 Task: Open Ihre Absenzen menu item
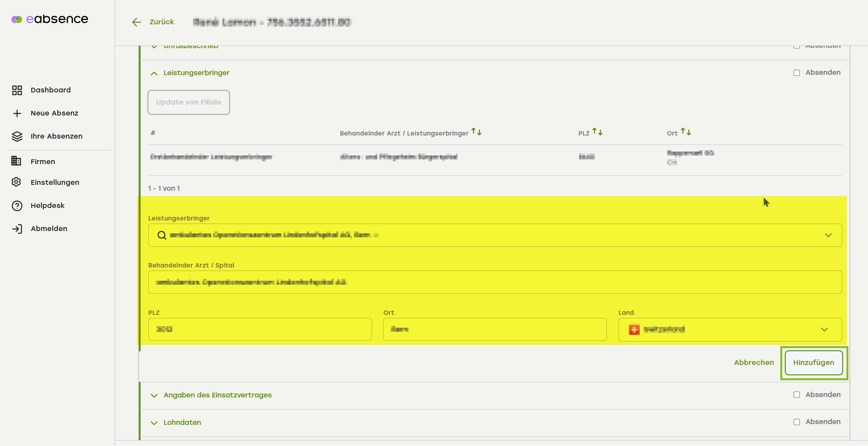[56, 136]
